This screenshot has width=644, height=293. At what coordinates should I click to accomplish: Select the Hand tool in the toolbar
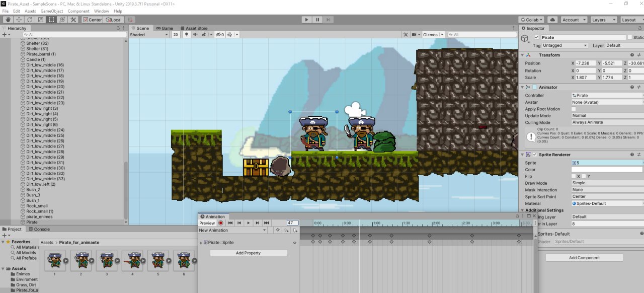click(8, 20)
